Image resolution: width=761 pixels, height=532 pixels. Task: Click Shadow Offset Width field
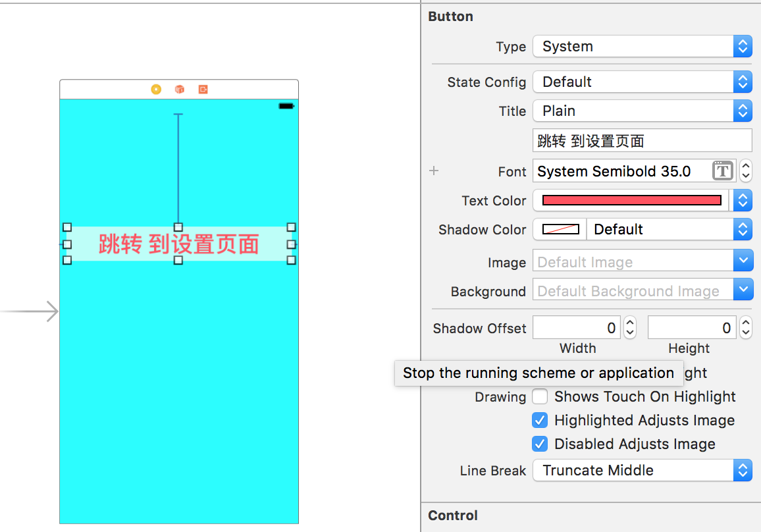[x=577, y=328]
